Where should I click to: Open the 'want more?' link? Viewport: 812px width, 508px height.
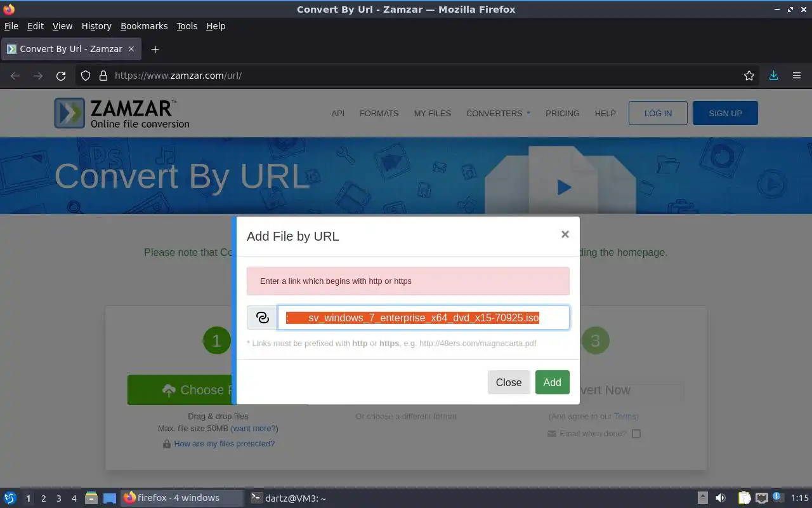[254, 429]
